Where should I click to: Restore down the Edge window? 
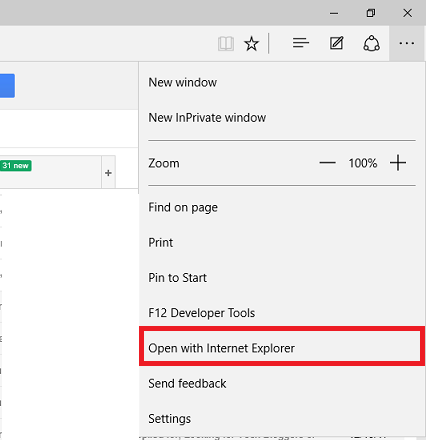[x=371, y=13]
